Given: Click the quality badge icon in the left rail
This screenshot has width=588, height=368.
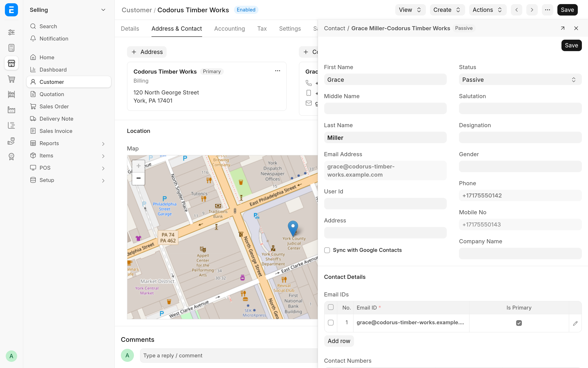Looking at the screenshot, I should click(x=11, y=156).
